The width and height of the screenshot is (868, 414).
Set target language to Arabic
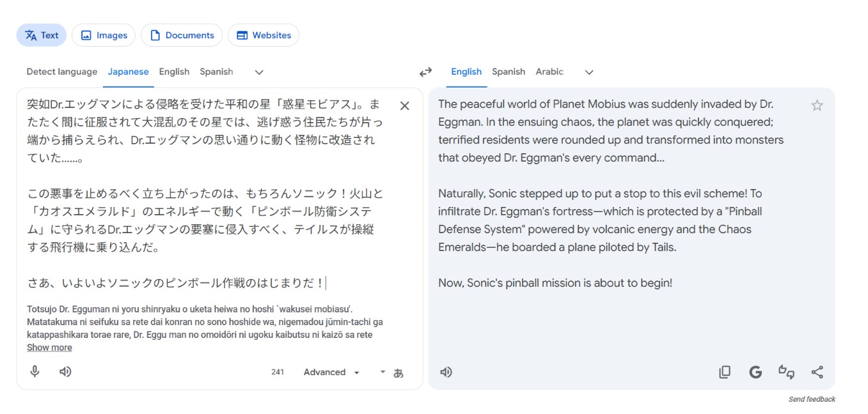click(549, 72)
